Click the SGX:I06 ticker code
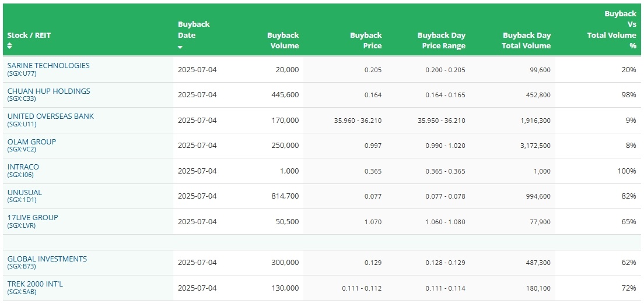644x304 pixels. pos(20,175)
